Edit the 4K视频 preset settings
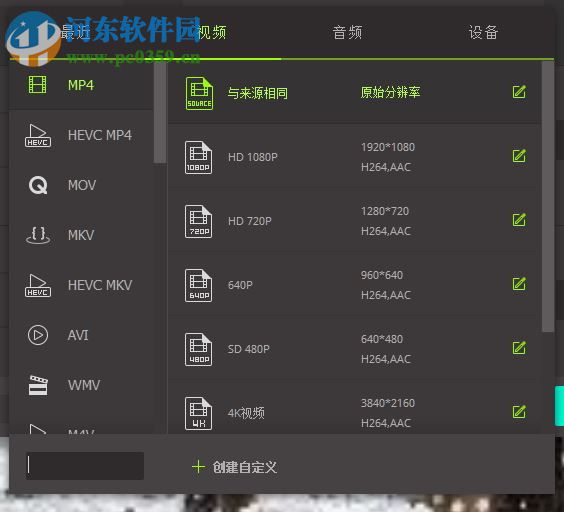This screenshot has width=564, height=512. 519,412
